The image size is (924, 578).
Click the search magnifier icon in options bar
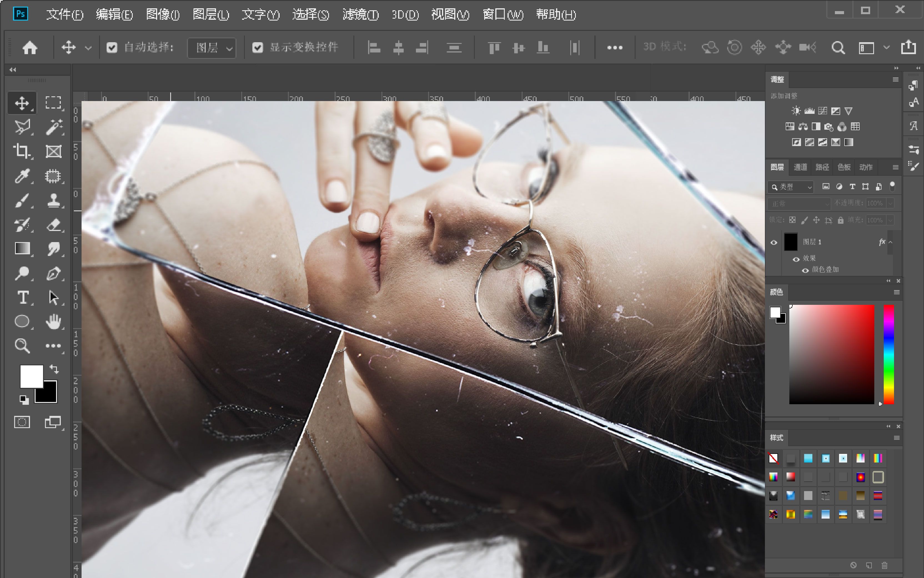click(838, 48)
